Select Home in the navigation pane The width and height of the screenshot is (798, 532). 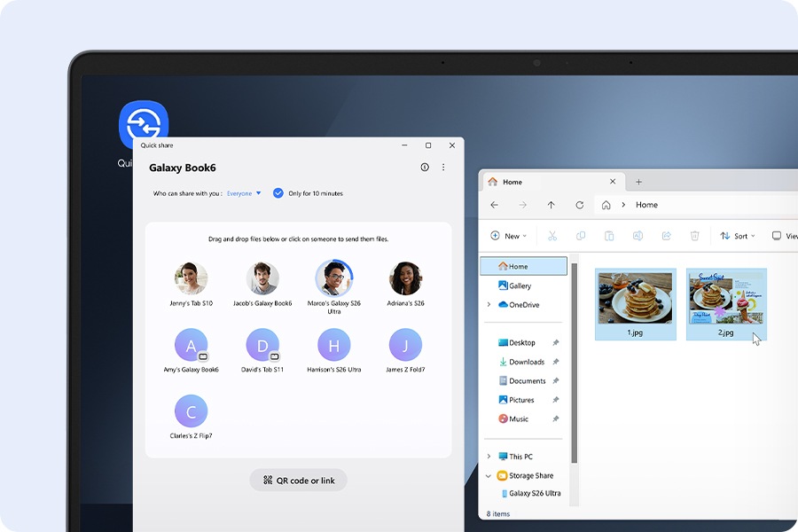tap(523, 266)
